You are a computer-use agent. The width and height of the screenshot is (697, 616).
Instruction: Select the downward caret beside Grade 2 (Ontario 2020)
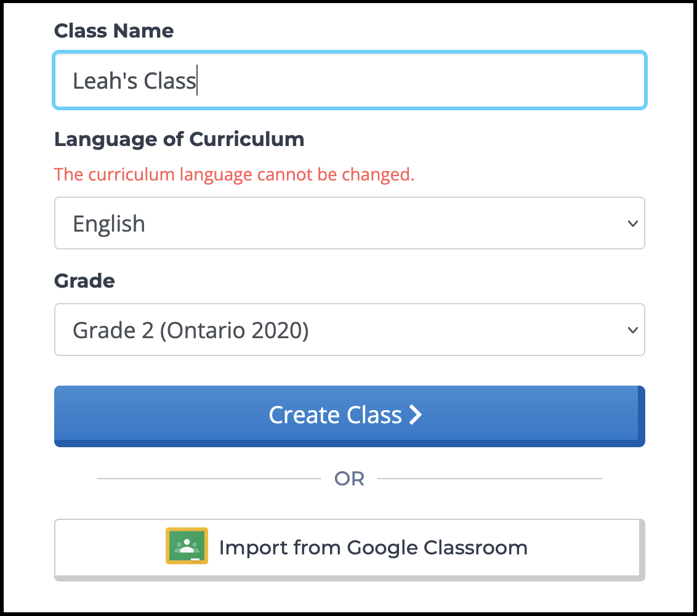[x=632, y=330]
